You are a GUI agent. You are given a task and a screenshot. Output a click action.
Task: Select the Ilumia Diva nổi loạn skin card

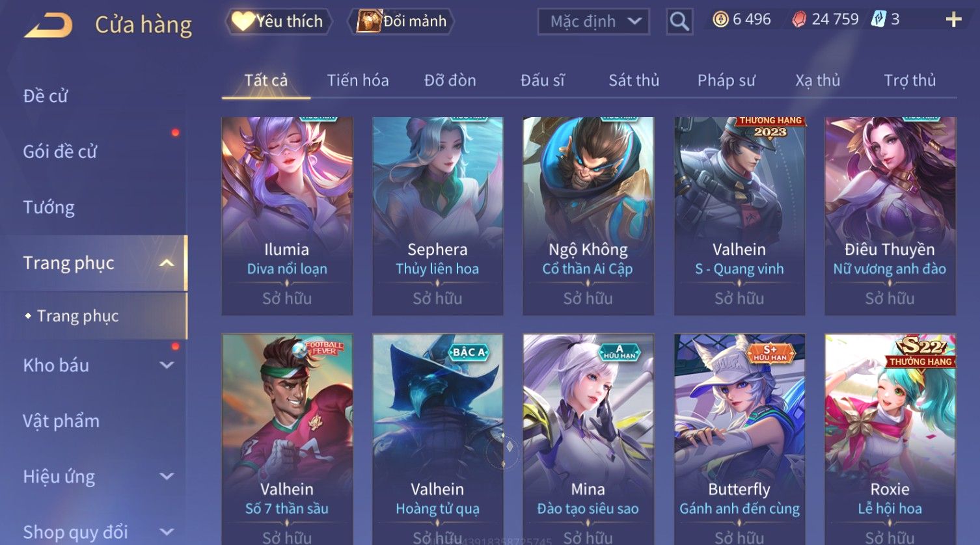[287, 216]
